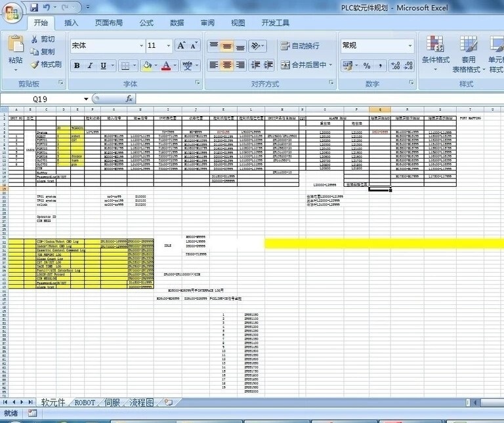Align text to top

point(214,46)
